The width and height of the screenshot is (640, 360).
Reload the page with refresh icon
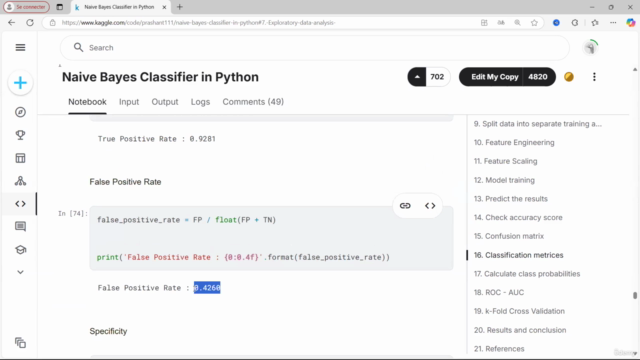pos(30,22)
